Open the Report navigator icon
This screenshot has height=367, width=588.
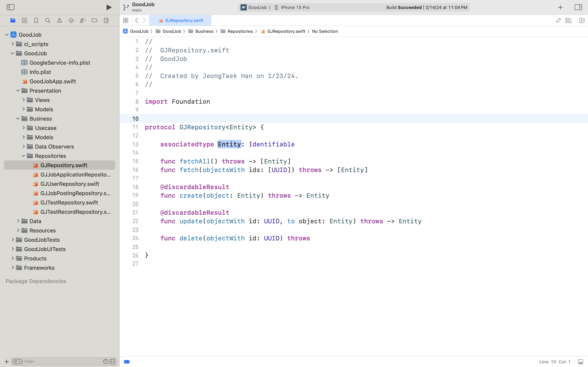point(106,21)
